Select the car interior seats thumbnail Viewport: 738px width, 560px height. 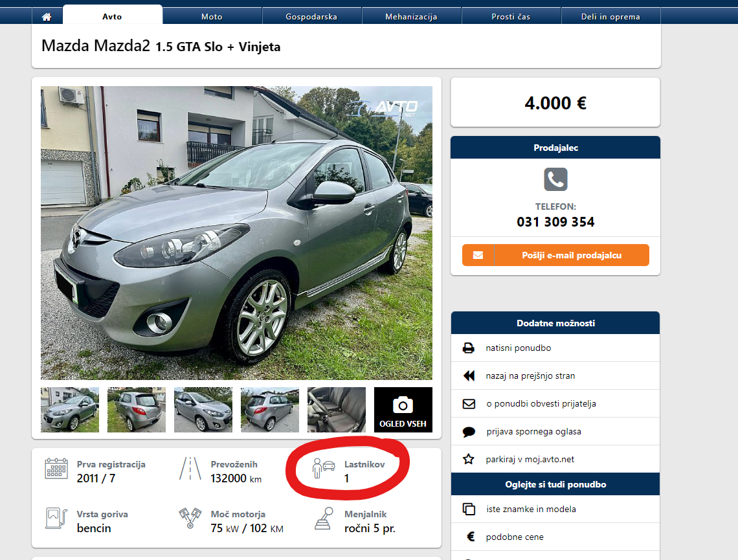[x=337, y=409]
